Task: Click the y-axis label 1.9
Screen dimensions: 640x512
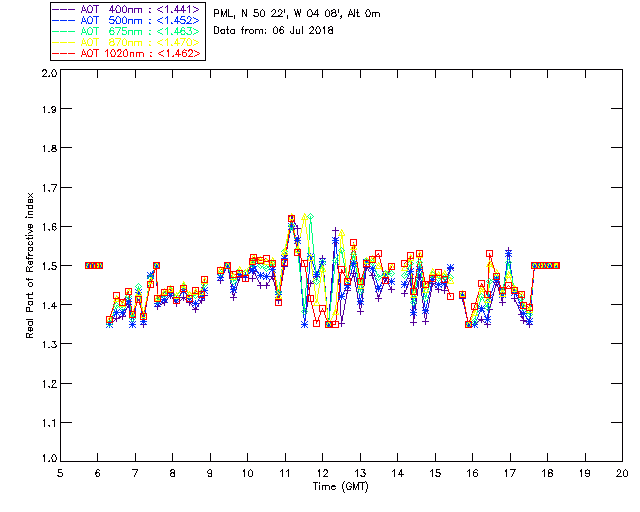Action: click(x=49, y=109)
